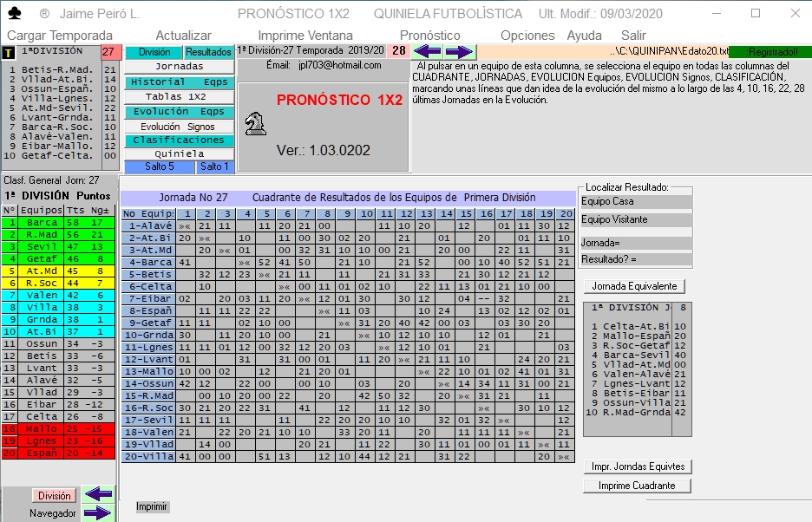Click the Evolución Eqps button
Viewport: 812px width, 522px height.
pyautogui.click(x=180, y=111)
